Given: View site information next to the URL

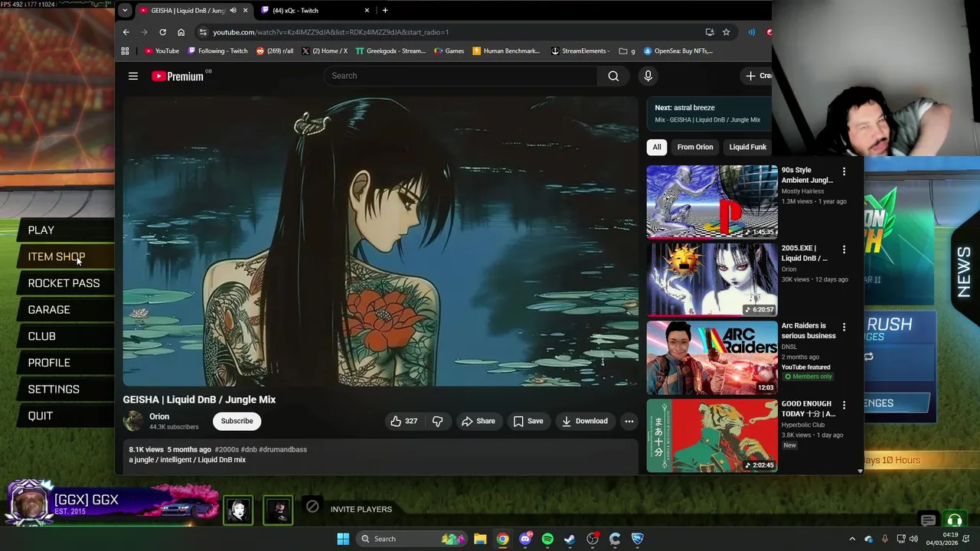Looking at the screenshot, I should (x=202, y=32).
